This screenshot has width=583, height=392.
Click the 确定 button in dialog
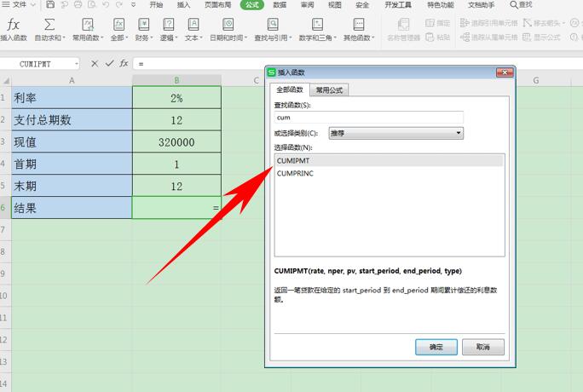point(436,347)
